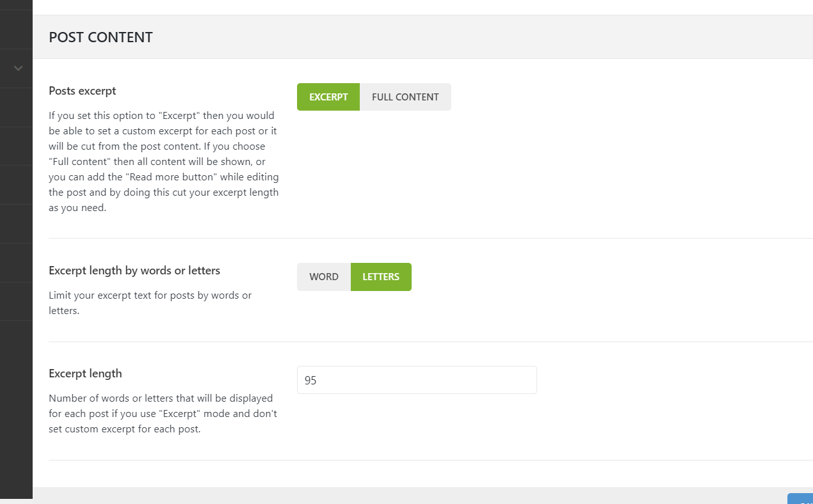Click empty dark sidebar area below menu rows
The image size is (813, 504).
(x=16, y=409)
